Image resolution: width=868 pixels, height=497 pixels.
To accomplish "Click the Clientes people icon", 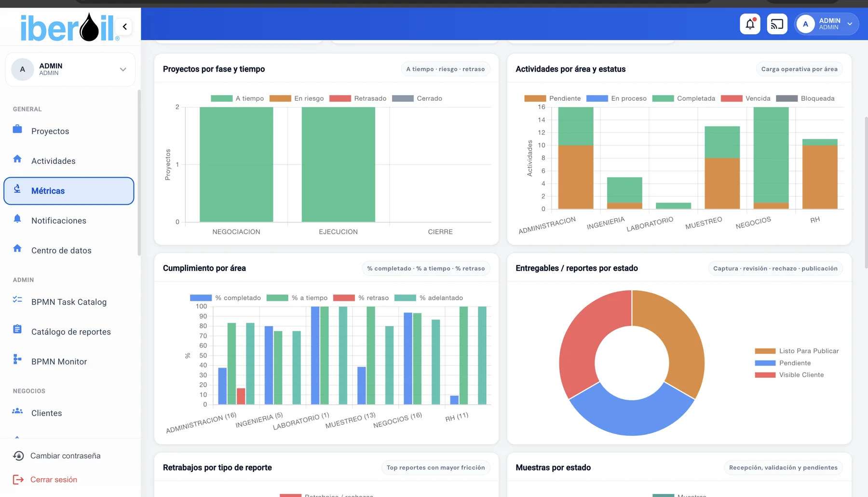I will [17, 411].
